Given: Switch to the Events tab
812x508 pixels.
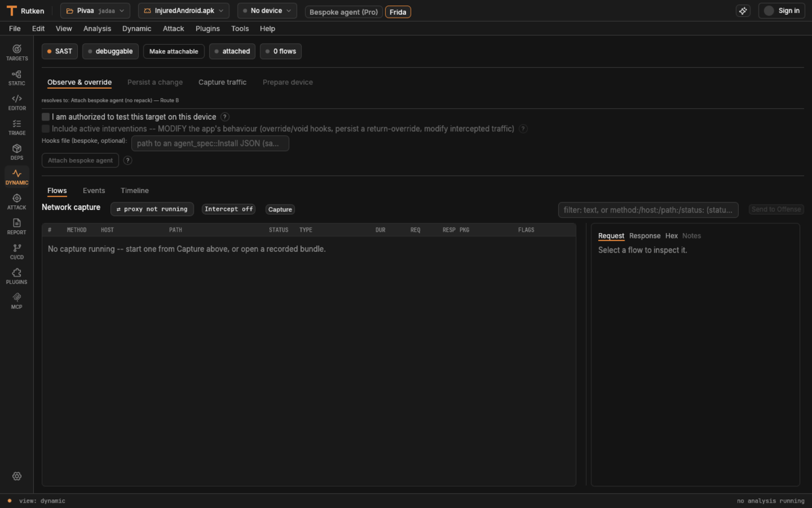Looking at the screenshot, I should point(94,191).
